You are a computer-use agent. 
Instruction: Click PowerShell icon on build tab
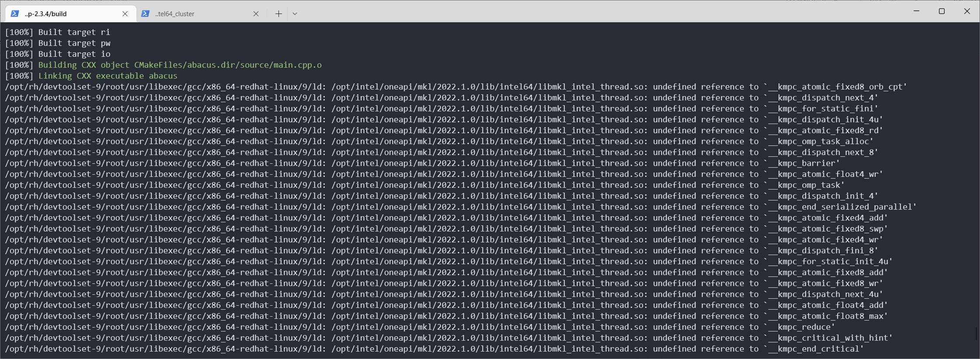[x=15, y=14]
